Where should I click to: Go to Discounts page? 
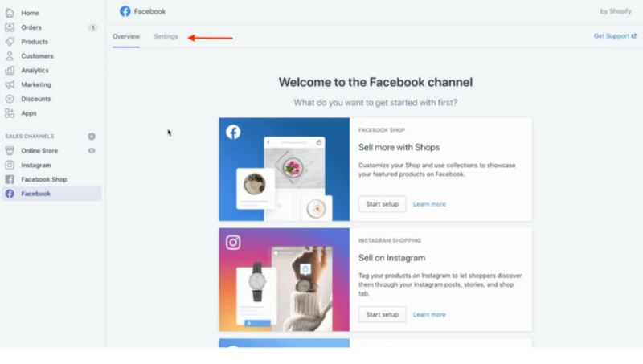coord(36,99)
